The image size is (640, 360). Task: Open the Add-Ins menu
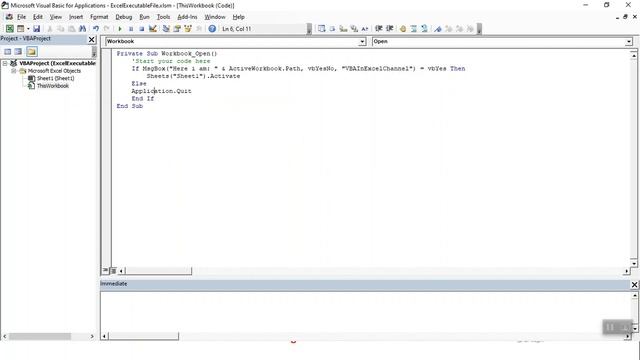coord(187,17)
